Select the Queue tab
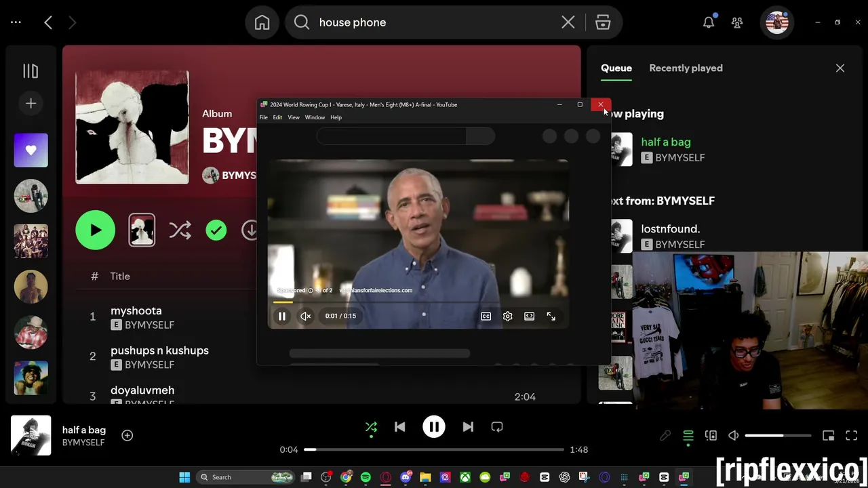Screen dimensions: 868x488 [616, 68]
